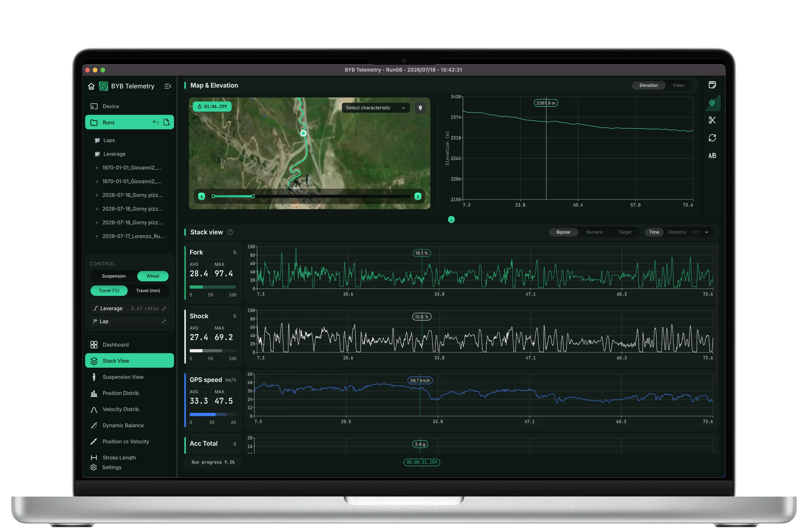Click the undo arrow on Runs
This screenshot has height=532, width=808.
point(155,122)
